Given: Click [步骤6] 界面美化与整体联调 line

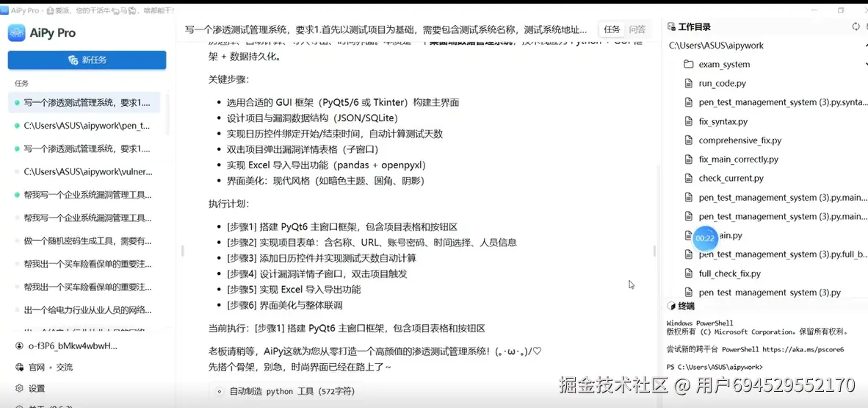Looking at the screenshot, I should 285,305.
